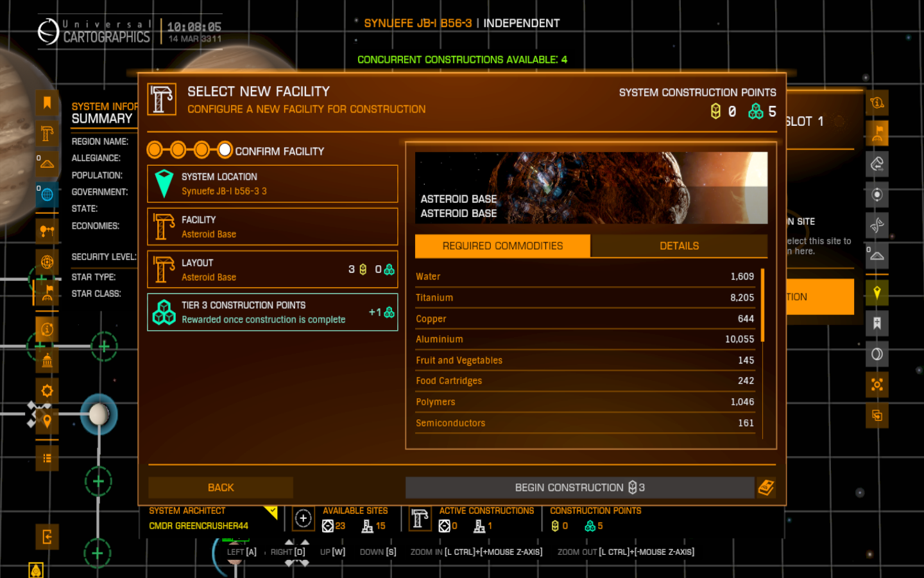Click the Begin Construction button
Viewport: 924px width, 578px height.
579,487
